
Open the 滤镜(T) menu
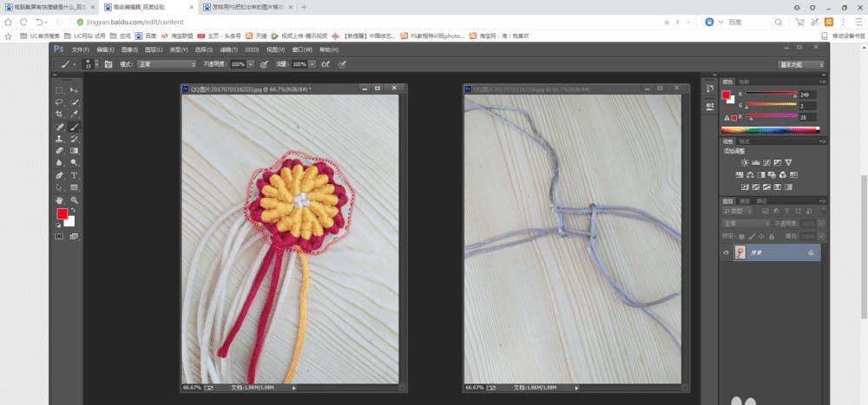click(229, 49)
